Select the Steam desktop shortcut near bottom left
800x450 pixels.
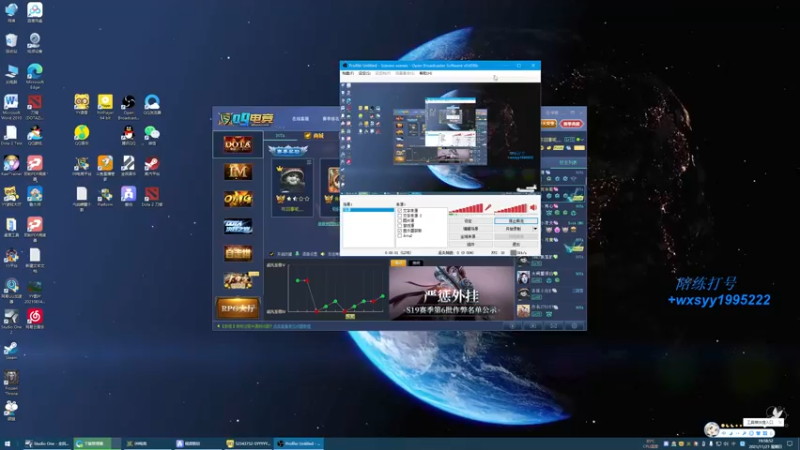pos(11,351)
